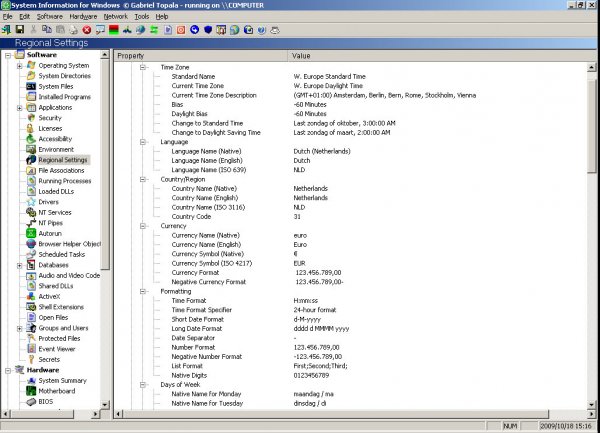Open the Hardware menu
Image resolution: width=600 pixels, height=433 pixels.
click(83, 17)
